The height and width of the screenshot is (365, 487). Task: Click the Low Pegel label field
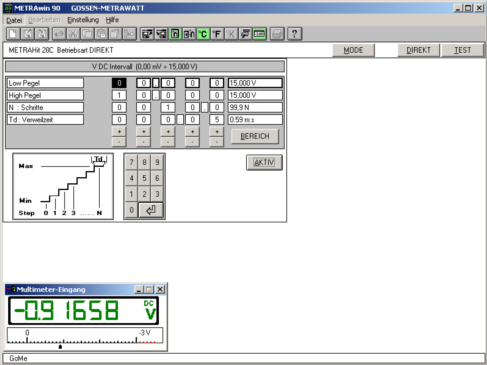45,83
